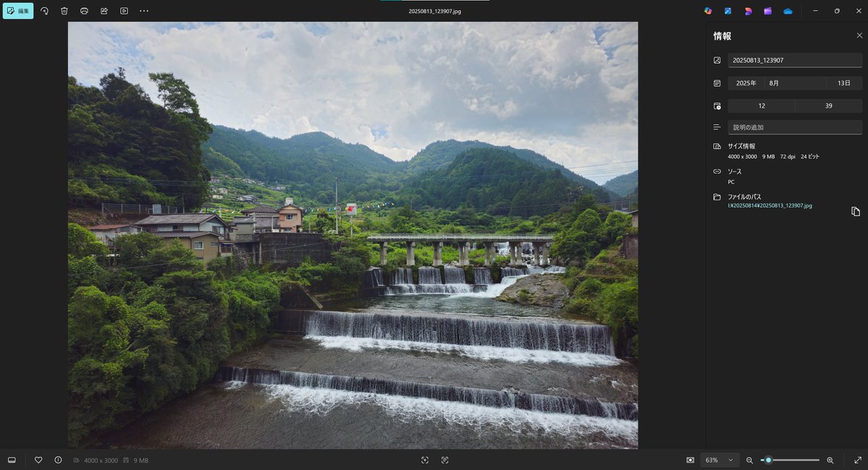
Task: Click the zoom in magnifier icon
Action: (x=830, y=460)
